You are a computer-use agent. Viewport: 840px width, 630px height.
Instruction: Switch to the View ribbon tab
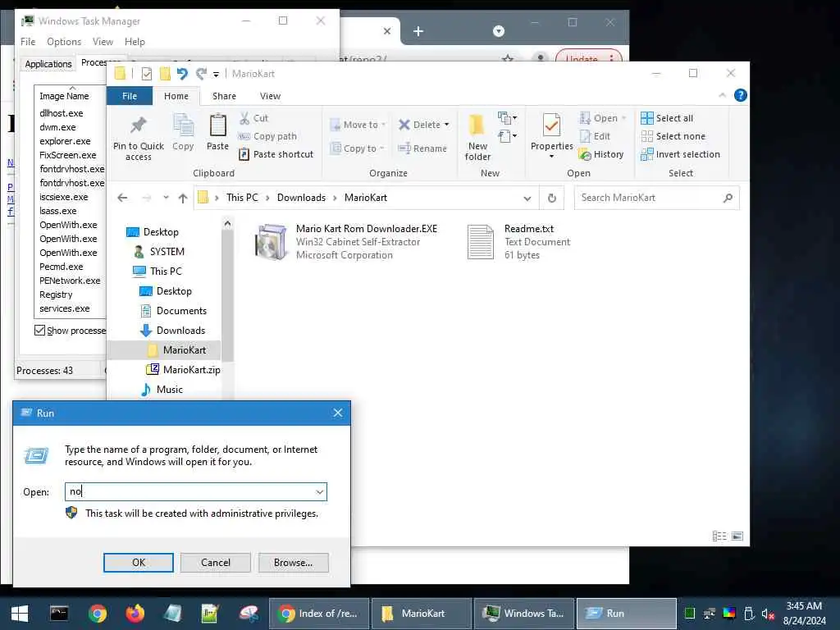coord(270,96)
